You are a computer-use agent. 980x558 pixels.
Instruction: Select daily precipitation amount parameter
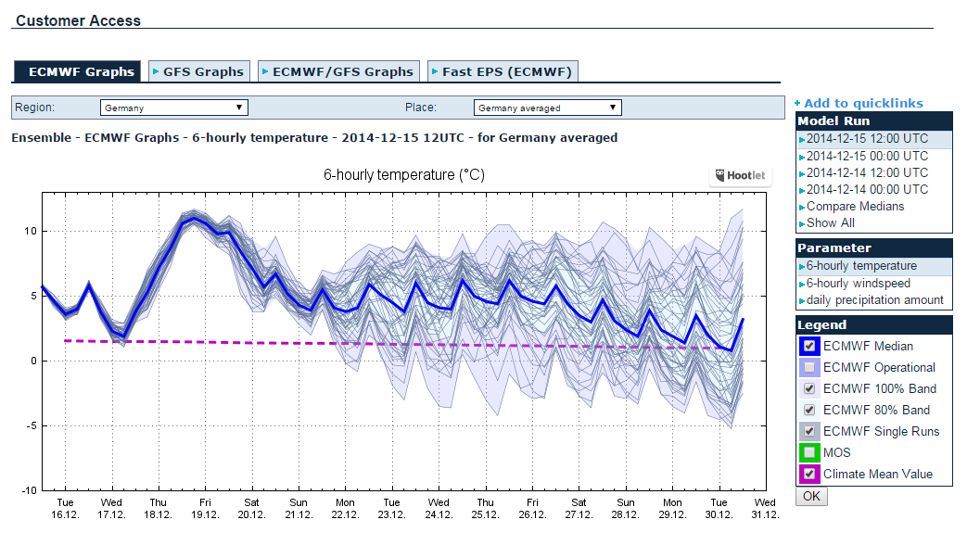(x=874, y=300)
